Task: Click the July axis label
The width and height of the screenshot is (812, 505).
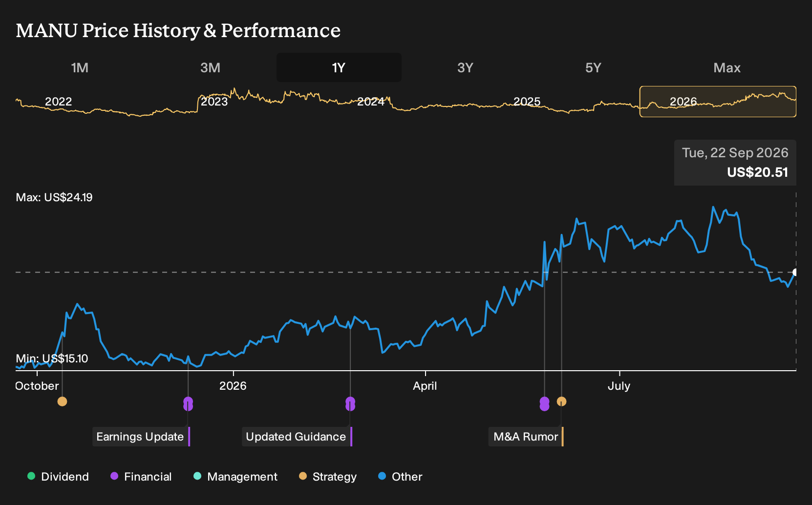Action: coord(619,386)
